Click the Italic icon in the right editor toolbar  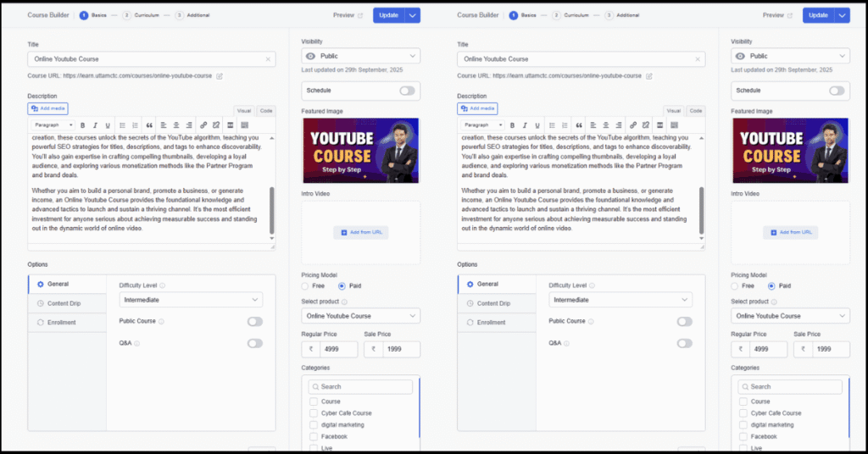525,125
